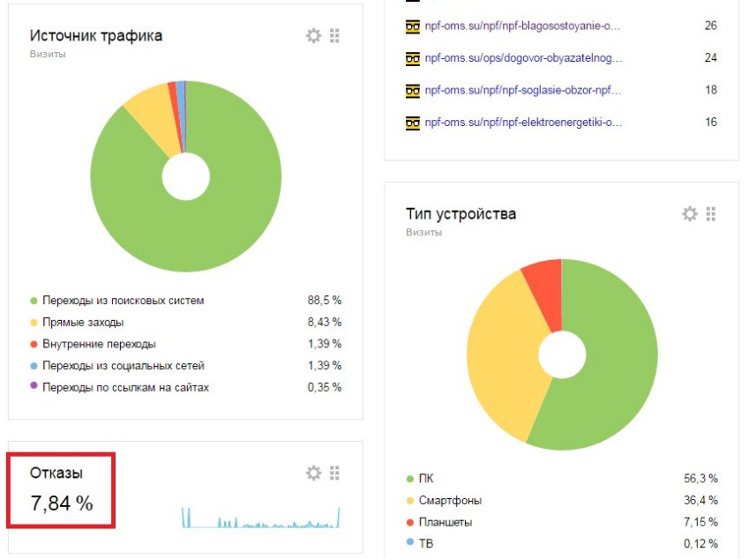Screen dimensions: 756x559
Task: Click preview icon beside dogovor-obyazatelnog link
Action: (413, 59)
